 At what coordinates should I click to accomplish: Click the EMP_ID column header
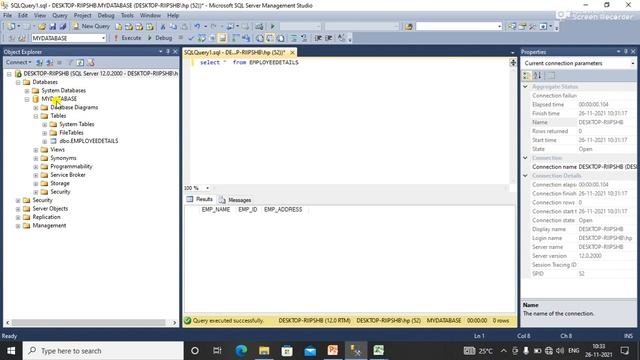tap(247, 209)
